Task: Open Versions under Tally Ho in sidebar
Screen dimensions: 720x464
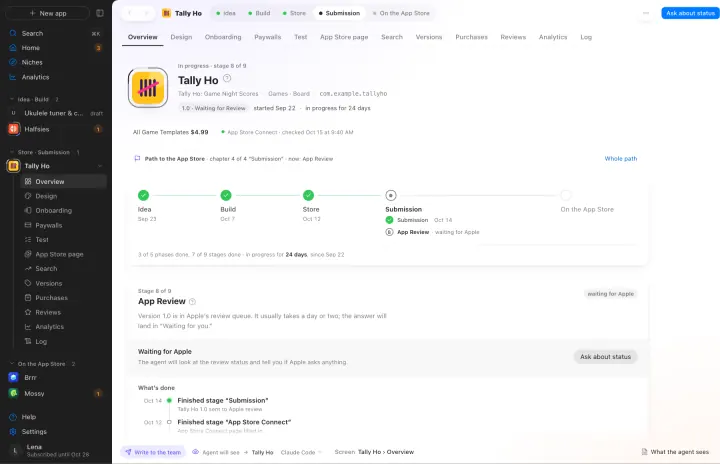Action: (64, 283)
